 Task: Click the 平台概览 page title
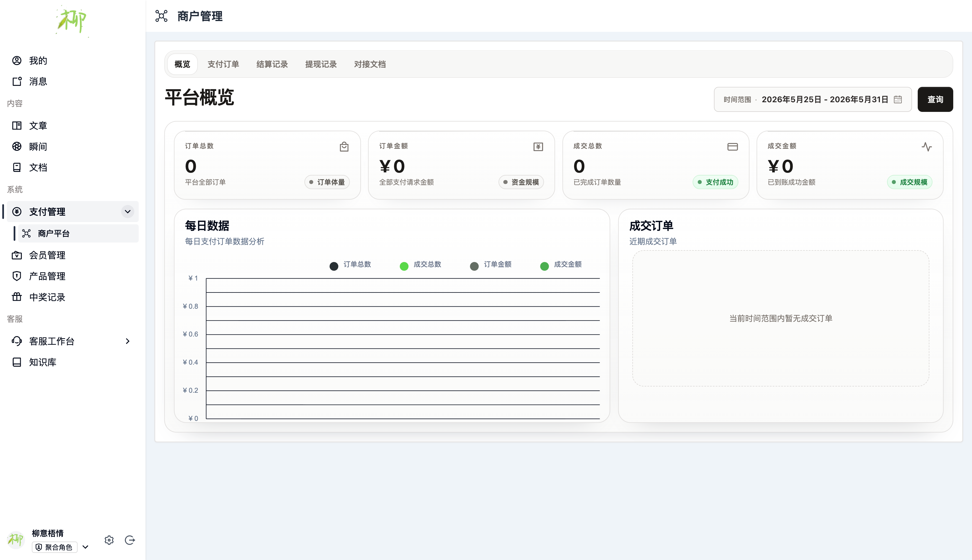[x=200, y=97]
